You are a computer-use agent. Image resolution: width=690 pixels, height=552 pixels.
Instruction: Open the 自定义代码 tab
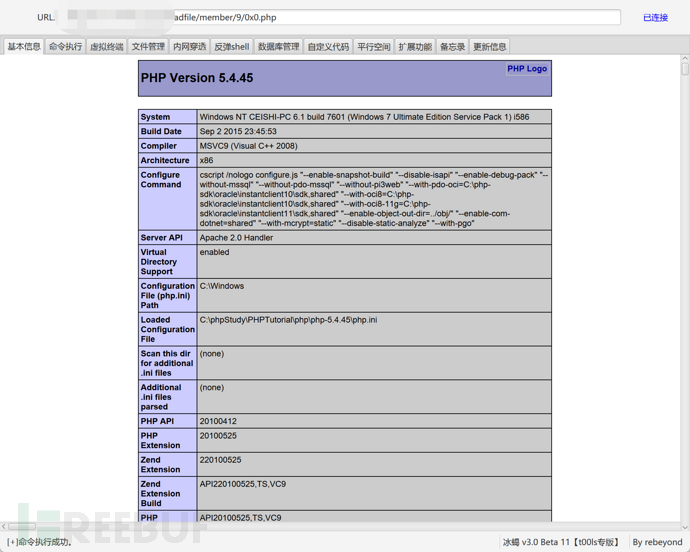328,47
